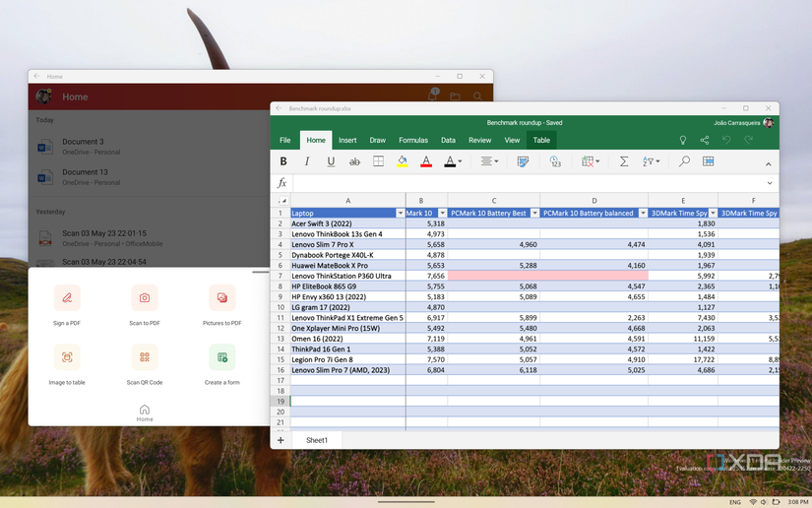Screen dimensions: 812x508
Task: Open the Mark 10 column filter dropdown
Action: pos(442,214)
